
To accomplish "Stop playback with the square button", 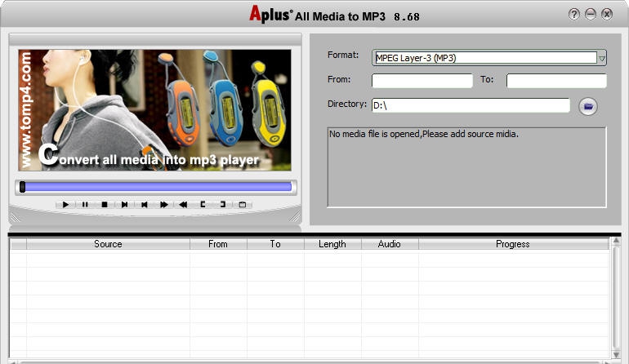I will 105,205.
